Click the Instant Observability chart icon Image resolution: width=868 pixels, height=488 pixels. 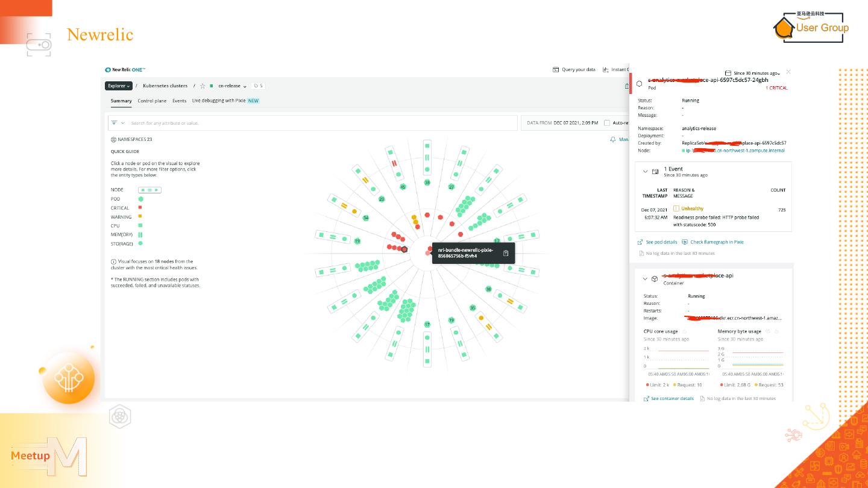(606, 70)
